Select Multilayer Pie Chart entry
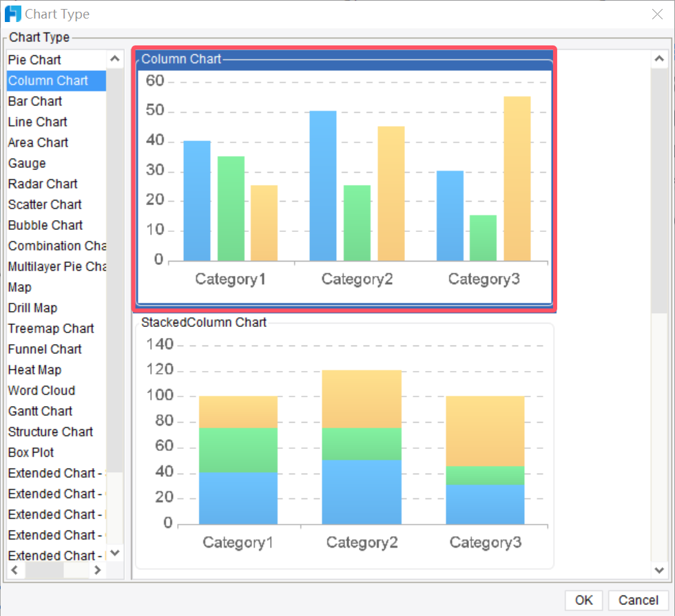Viewport: 675px width, 616px height. click(x=56, y=266)
